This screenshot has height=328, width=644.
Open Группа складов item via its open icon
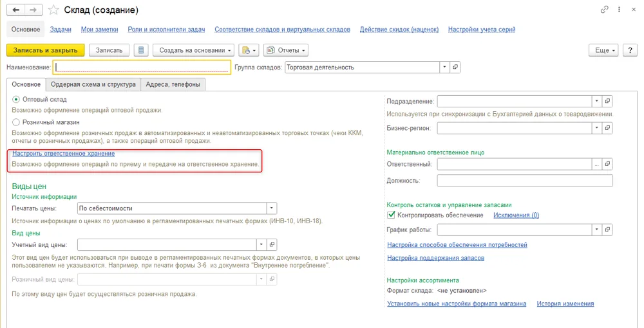point(455,68)
